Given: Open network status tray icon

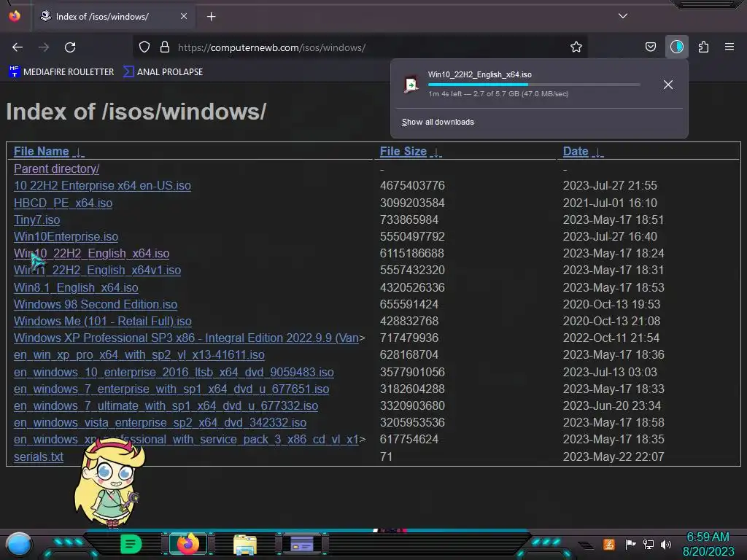Looking at the screenshot, I should point(649,544).
